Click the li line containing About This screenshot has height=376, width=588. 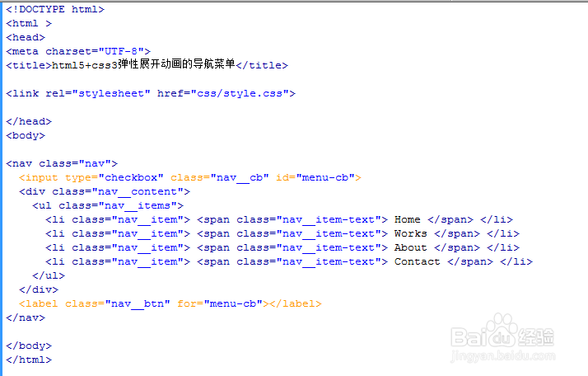282,247
